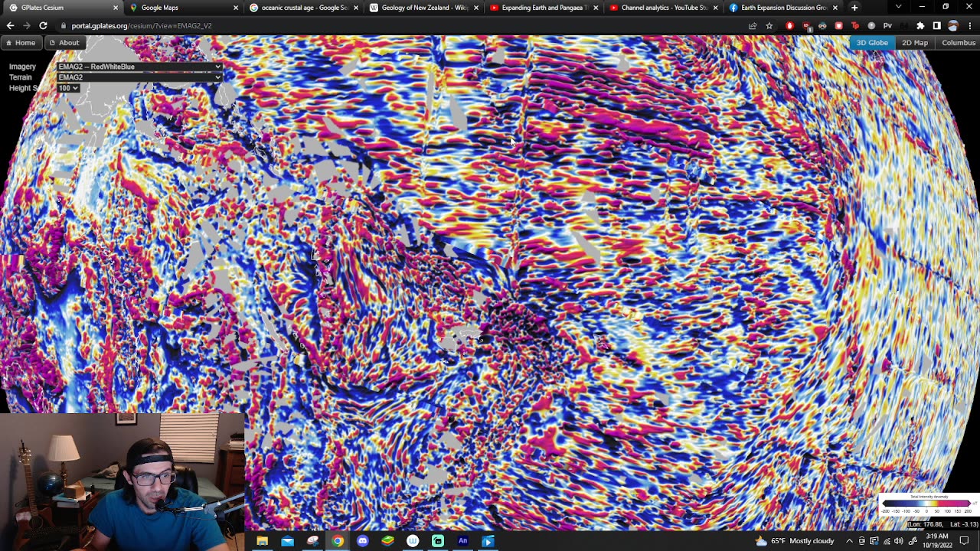Switch to the Expanding Earth and Pangaea YouTube tab
Image resolution: width=980 pixels, height=551 pixels.
click(544, 8)
